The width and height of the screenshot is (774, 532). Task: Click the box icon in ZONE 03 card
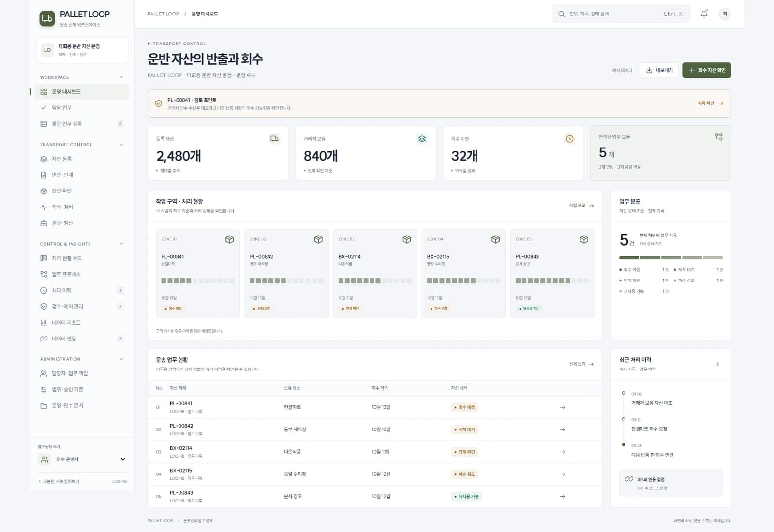pyautogui.click(x=407, y=239)
